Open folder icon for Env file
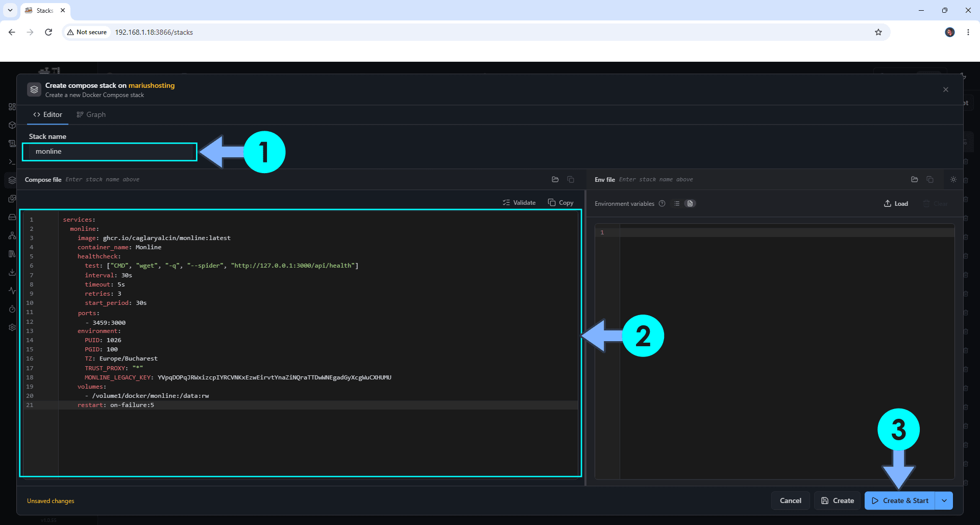 point(915,179)
